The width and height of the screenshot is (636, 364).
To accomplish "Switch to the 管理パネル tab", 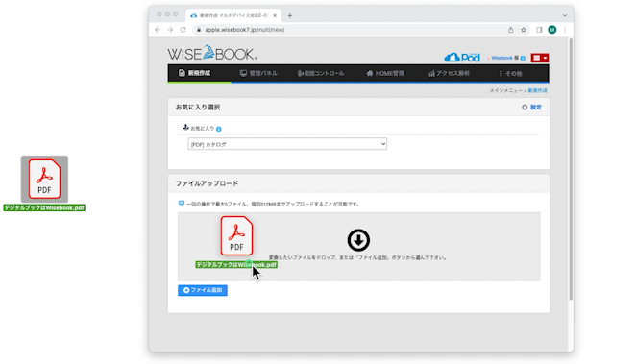I will click(x=258, y=73).
